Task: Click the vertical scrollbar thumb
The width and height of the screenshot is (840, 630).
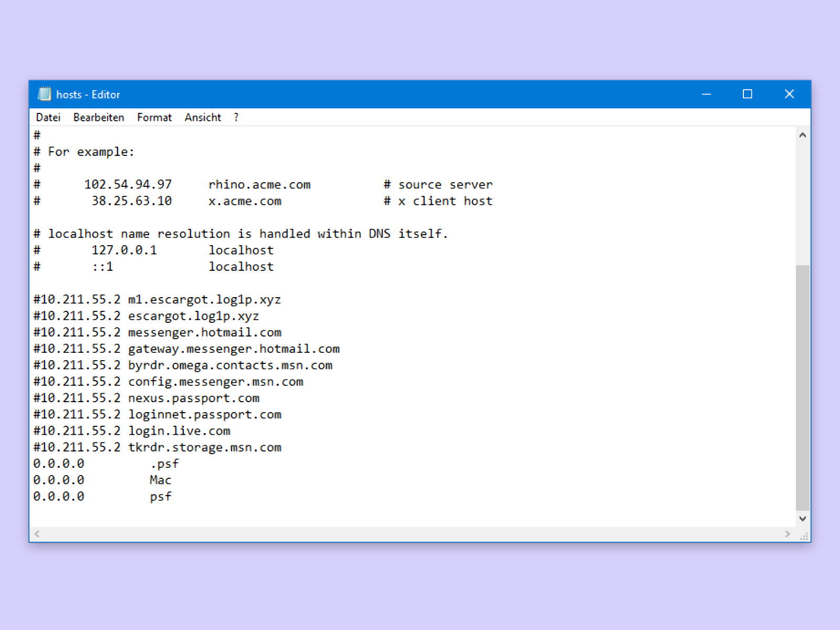Action: 802,387
